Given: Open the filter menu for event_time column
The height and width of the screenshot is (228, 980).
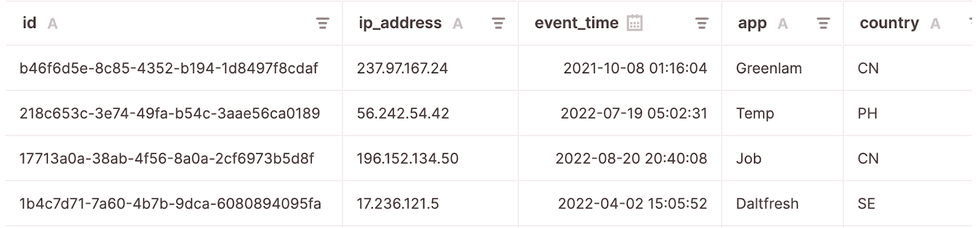Looking at the screenshot, I should [702, 24].
